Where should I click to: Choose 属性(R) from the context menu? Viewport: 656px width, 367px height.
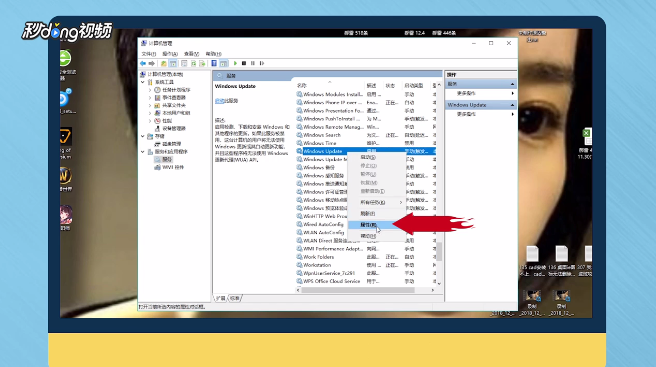coord(377,225)
